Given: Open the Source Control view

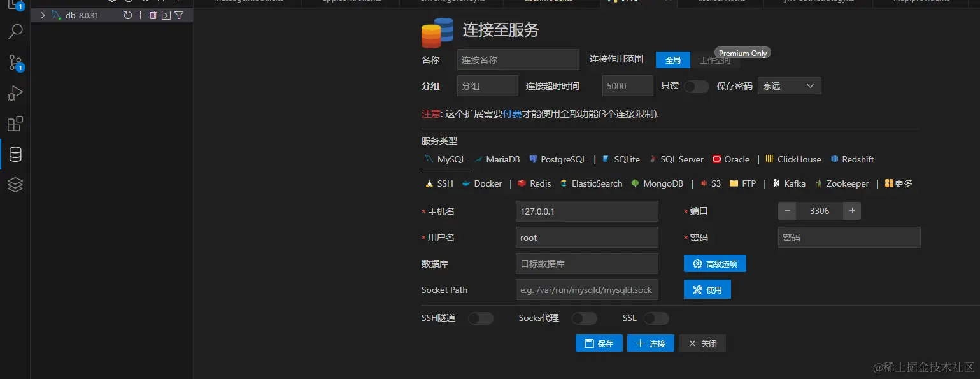Looking at the screenshot, I should (15, 62).
